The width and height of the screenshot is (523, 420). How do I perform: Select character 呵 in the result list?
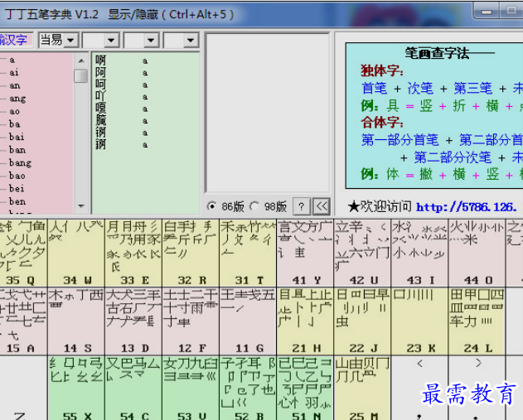click(101, 84)
